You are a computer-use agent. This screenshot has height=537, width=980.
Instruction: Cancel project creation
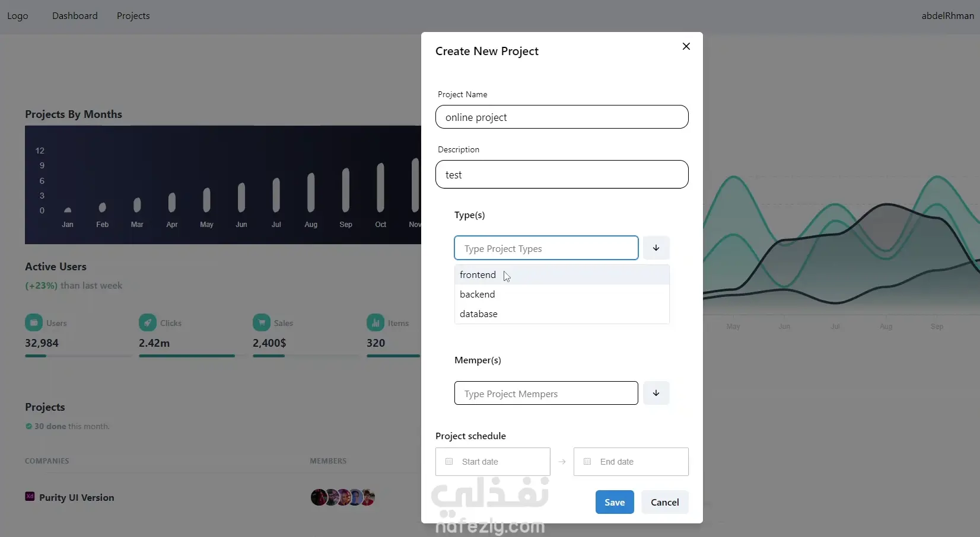[665, 502]
